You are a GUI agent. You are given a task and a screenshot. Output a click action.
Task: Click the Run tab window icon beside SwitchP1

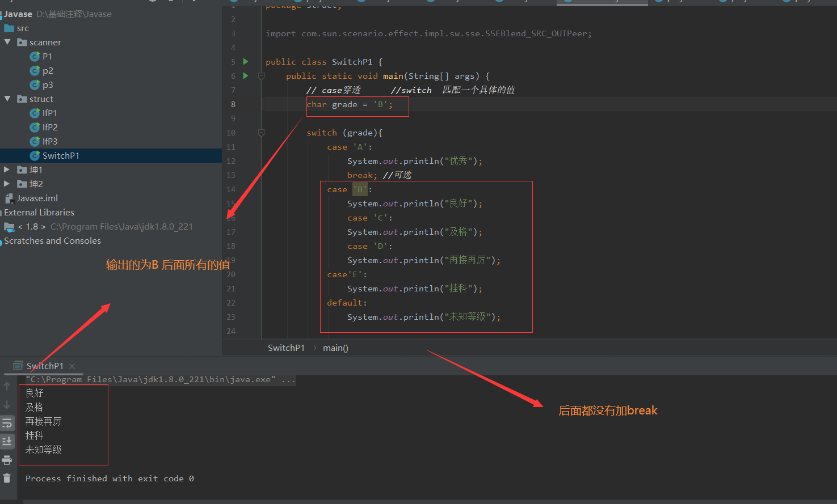coord(18,366)
